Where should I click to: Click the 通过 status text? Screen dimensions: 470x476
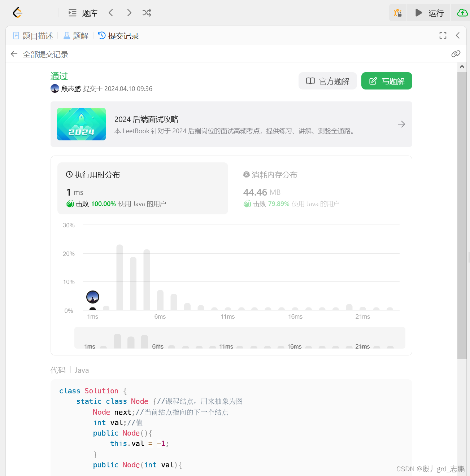pos(59,76)
